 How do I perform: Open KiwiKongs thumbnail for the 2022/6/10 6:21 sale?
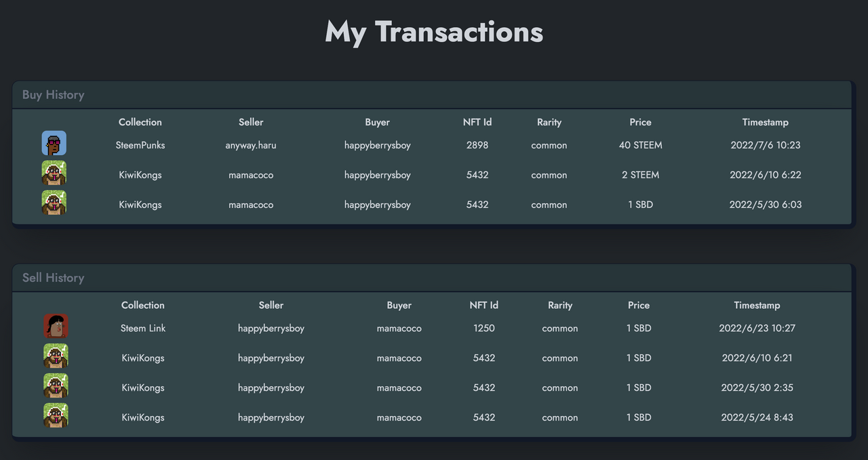click(x=56, y=356)
